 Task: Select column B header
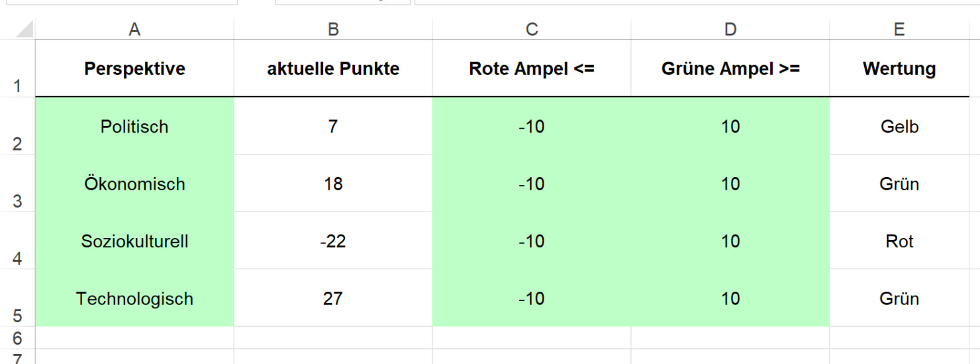[333, 29]
